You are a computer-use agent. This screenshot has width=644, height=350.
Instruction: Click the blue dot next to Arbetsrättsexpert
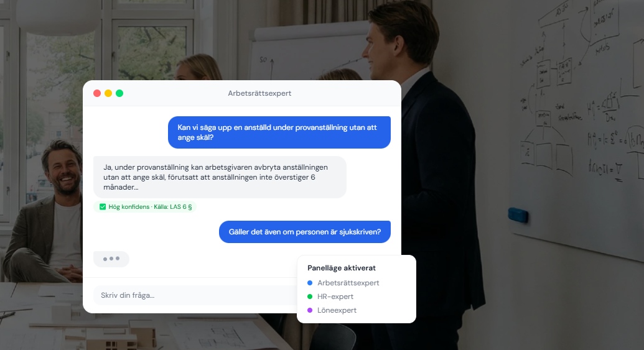pos(310,283)
